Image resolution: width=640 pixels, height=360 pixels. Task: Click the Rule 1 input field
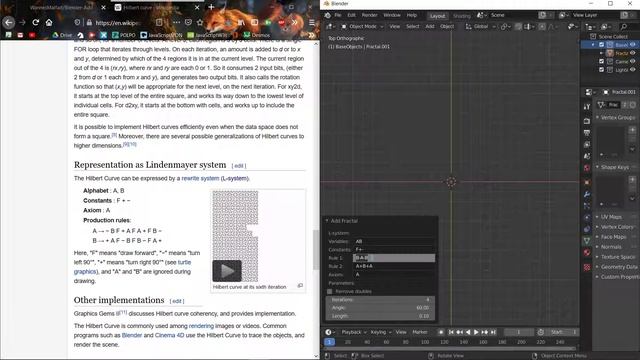click(x=394, y=258)
